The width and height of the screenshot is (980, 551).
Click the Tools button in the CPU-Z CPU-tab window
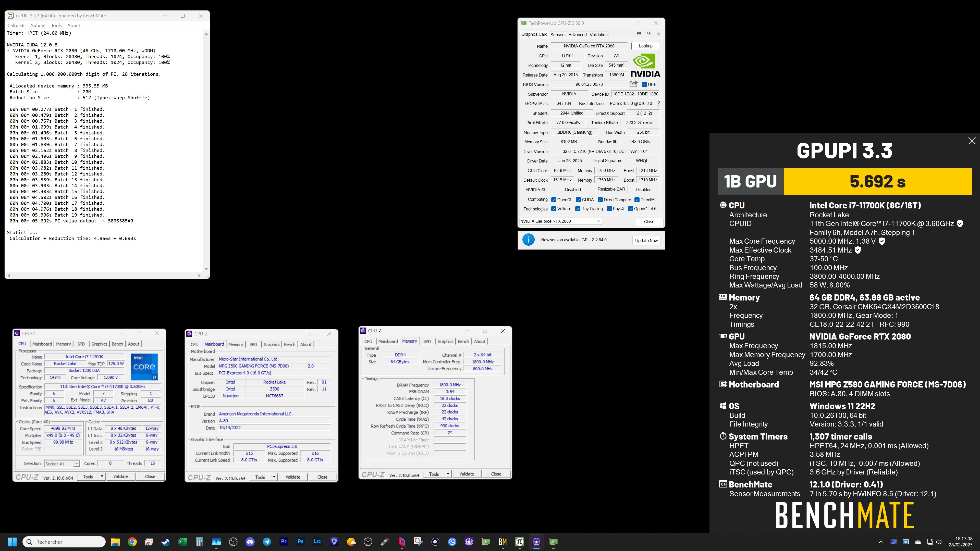[x=88, y=477]
